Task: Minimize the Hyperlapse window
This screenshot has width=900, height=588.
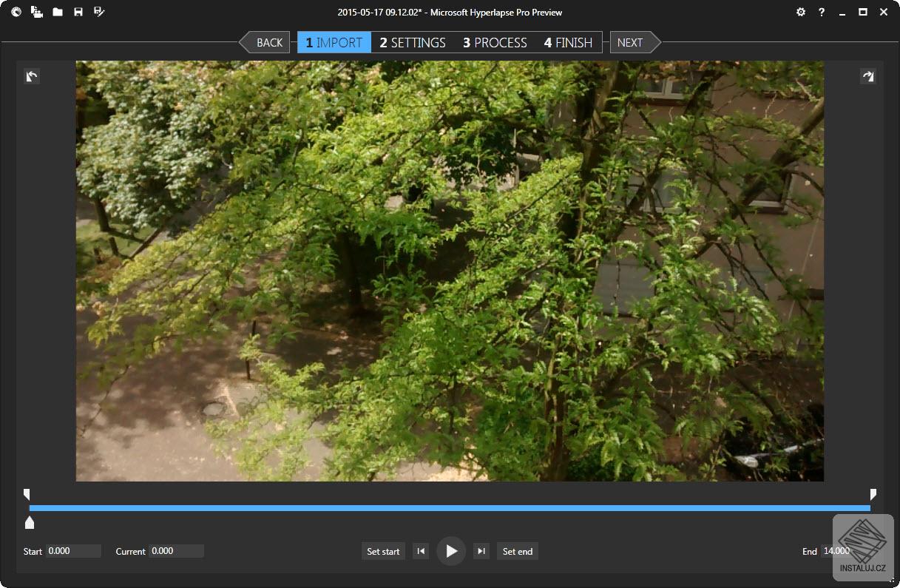Action: pos(842,12)
